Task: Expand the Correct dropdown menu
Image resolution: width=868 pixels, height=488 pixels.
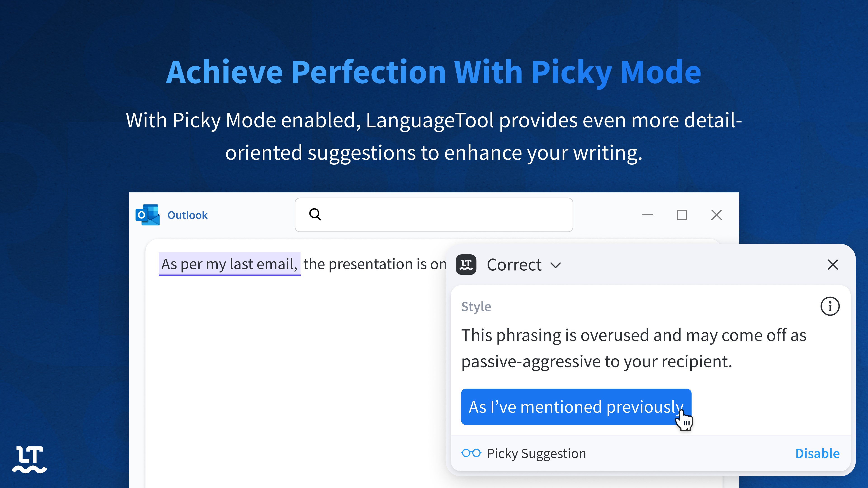Action: click(x=555, y=265)
